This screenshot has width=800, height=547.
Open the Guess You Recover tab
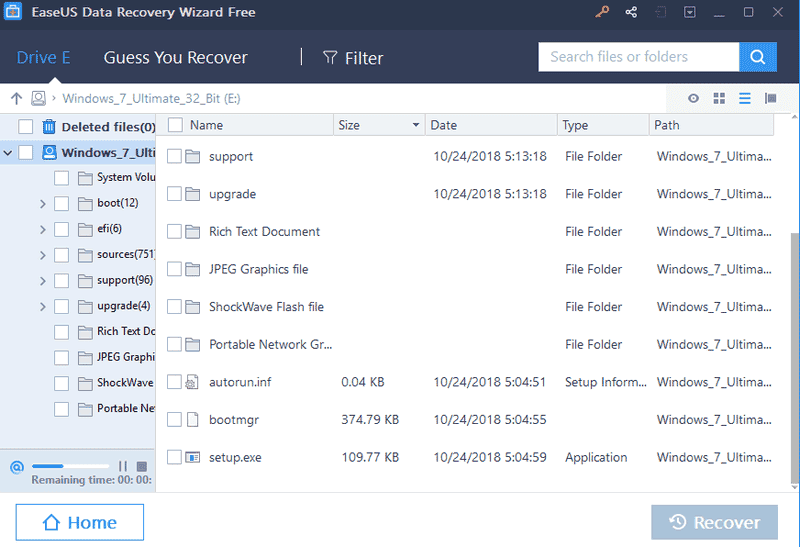click(176, 58)
